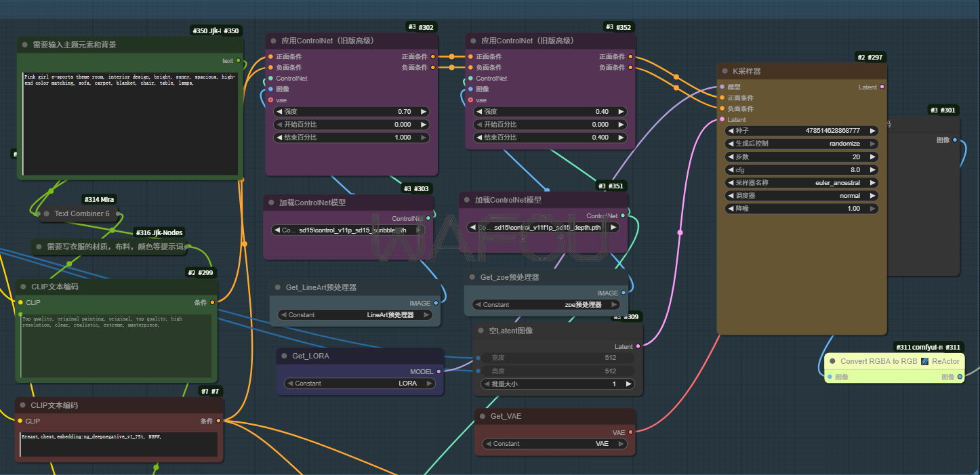Expand the collapsed 需要写衣服的材质 node
The height and width of the screenshot is (475, 980).
coord(39,247)
